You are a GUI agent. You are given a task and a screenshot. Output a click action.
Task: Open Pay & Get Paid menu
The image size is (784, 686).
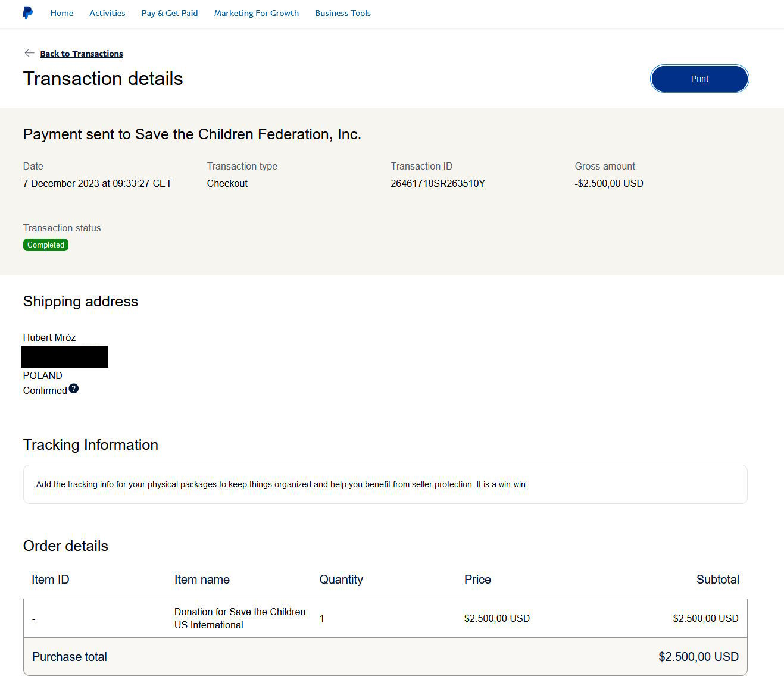(x=170, y=13)
